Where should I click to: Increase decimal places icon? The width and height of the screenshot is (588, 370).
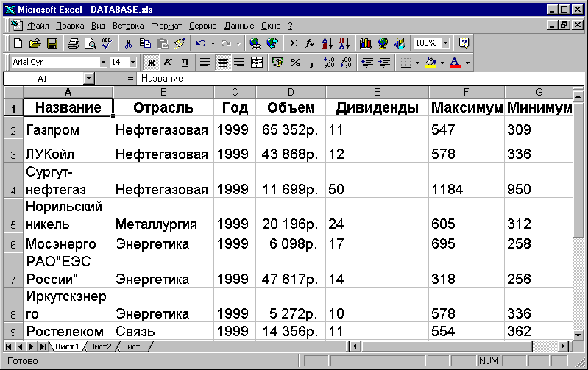click(x=329, y=63)
